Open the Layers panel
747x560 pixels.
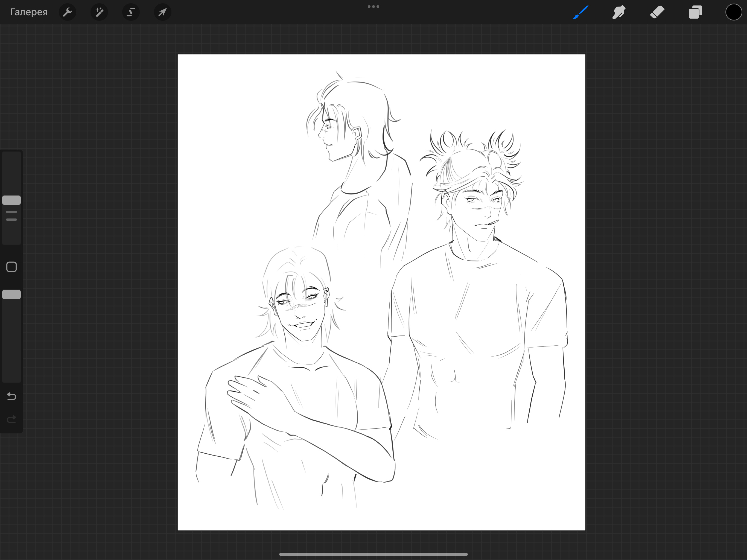pos(695,12)
